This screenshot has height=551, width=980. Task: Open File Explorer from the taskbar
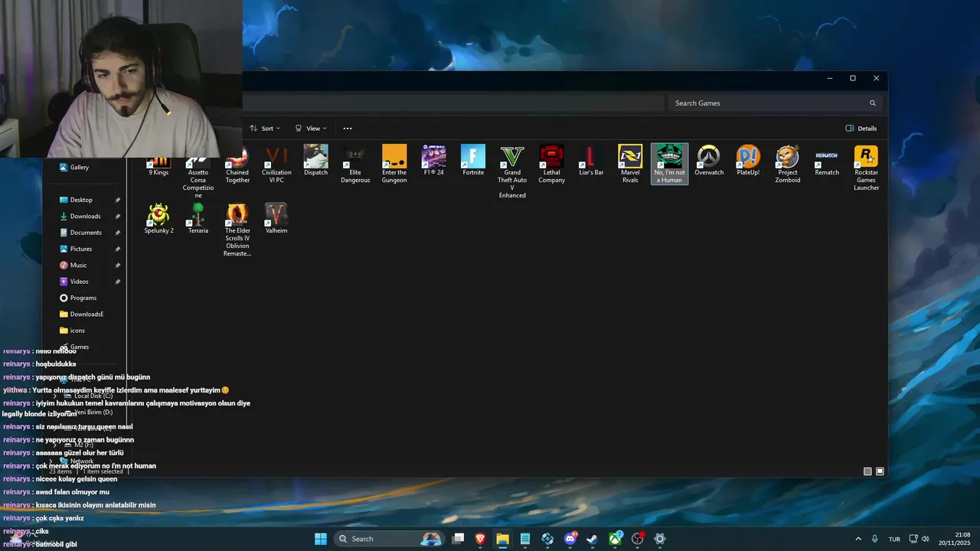[502, 539]
